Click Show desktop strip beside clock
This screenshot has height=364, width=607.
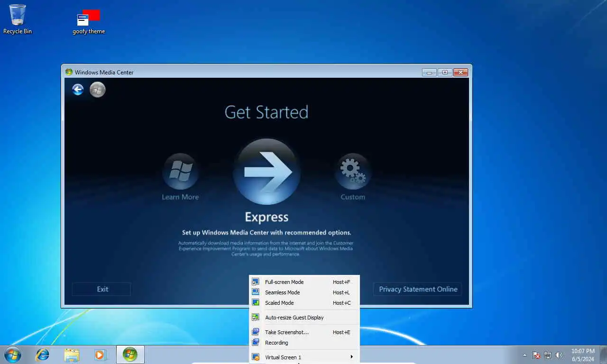click(603, 355)
